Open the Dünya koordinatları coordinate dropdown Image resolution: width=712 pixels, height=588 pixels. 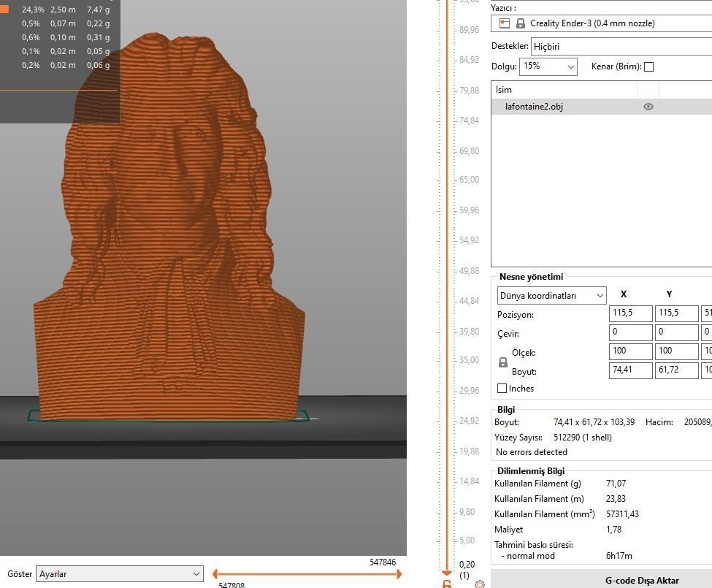[x=552, y=296]
